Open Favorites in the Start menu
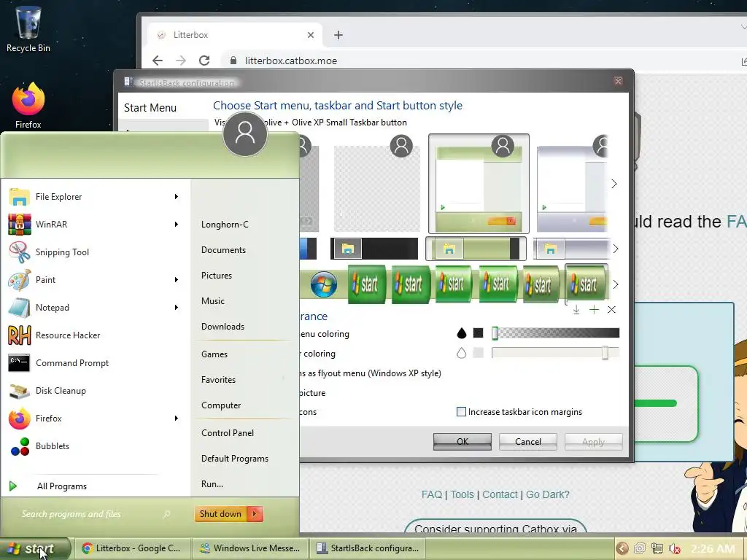The image size is (747, 560). point(218,379)
